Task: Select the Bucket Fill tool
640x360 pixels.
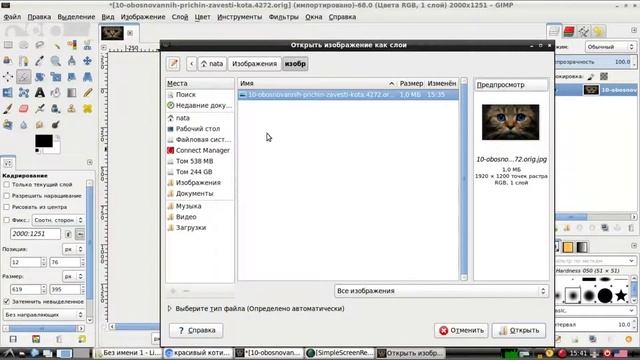Action: click(x=56, y=93)
